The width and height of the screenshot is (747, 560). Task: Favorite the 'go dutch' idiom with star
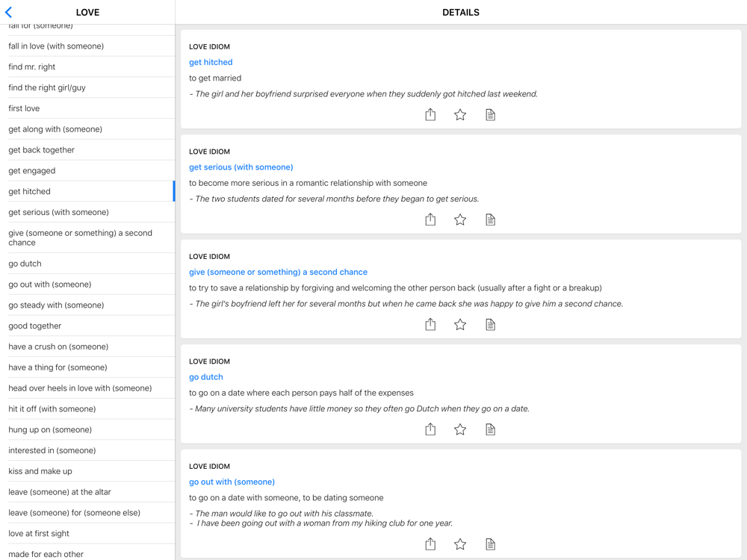point(460,429)
